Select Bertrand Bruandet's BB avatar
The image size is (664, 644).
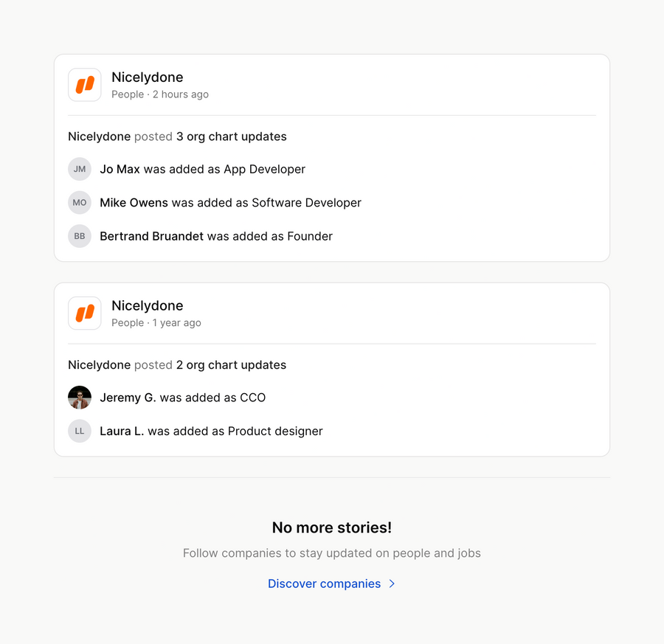[x=79, y=236]
